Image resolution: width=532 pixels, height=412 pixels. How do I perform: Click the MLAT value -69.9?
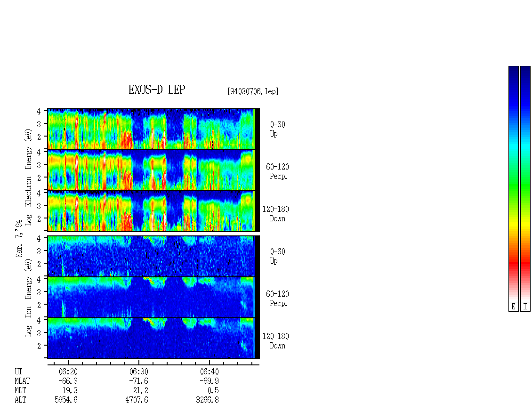coord(209,381)
